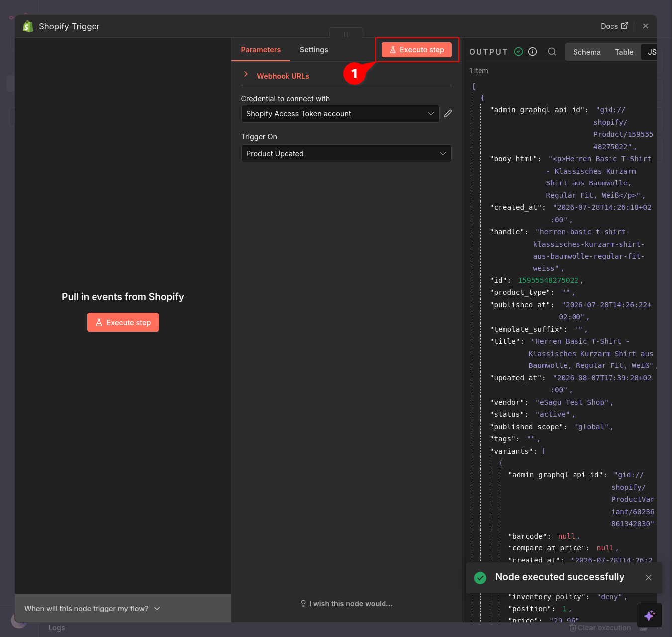
Task: Click the "template_suffix" key
Action: click(526, 329)
